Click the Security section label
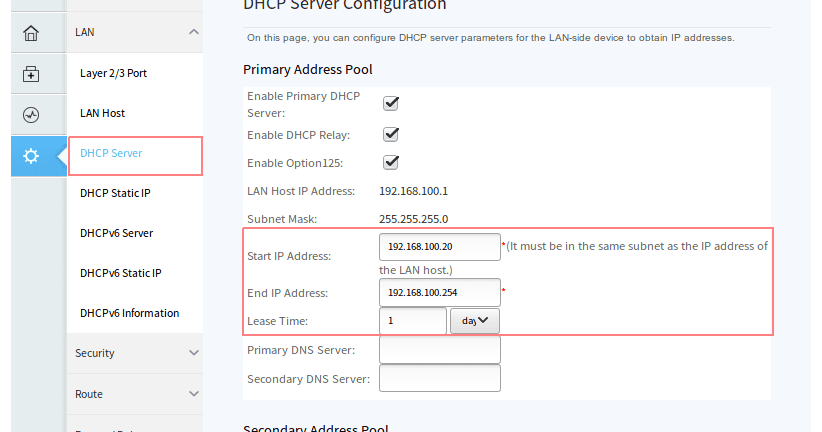 coord(94,353)
